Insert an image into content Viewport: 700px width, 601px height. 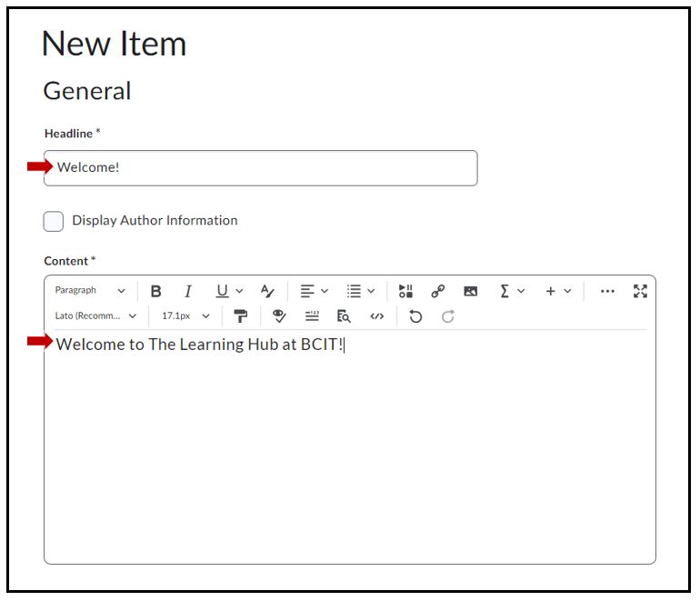(x=470, y=291)
